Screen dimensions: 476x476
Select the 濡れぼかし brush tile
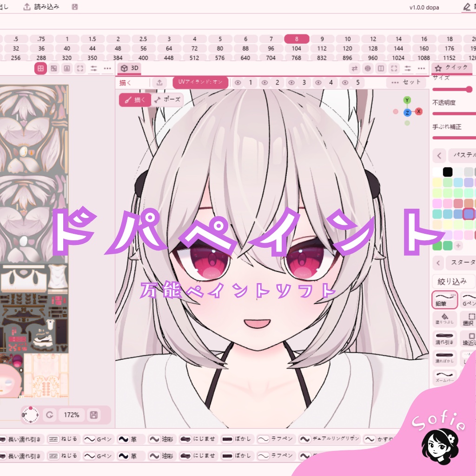point(445,357)
